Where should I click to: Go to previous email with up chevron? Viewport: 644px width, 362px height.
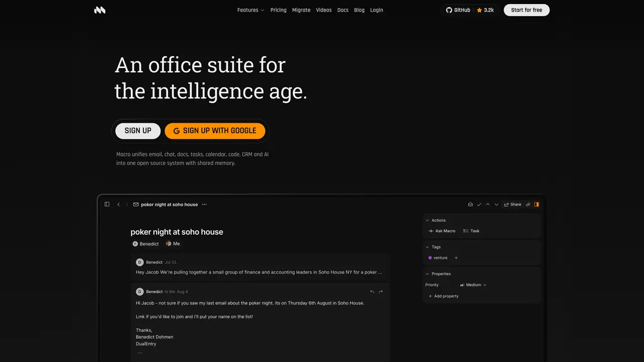488,205
